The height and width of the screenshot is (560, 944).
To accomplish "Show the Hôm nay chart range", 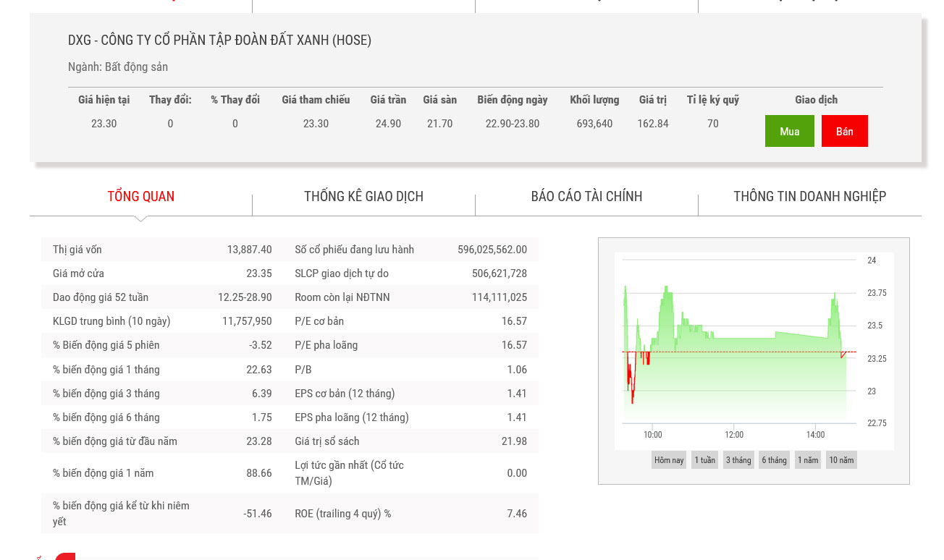I will point(669,460).
